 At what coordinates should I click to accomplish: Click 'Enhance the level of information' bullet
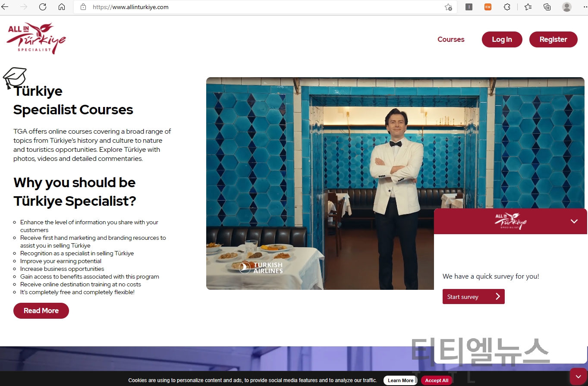click(x=89, y=226)
